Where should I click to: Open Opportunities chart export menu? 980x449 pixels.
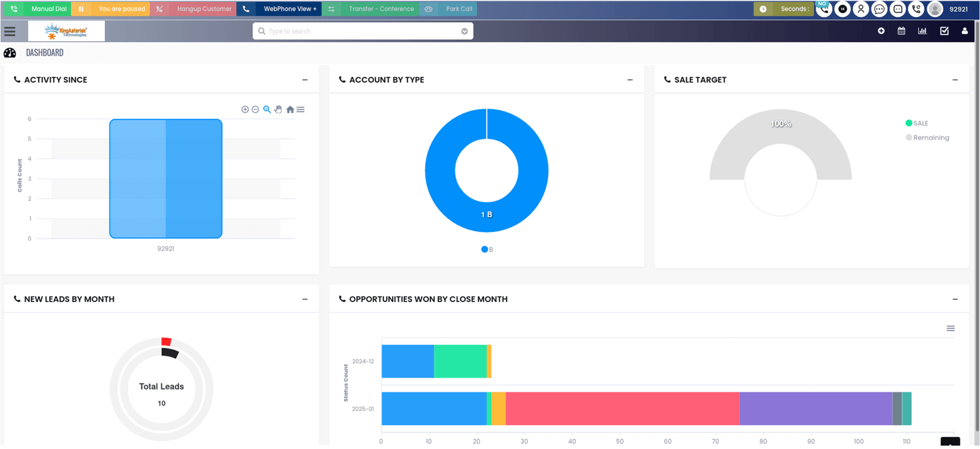(x=950, y=329)
